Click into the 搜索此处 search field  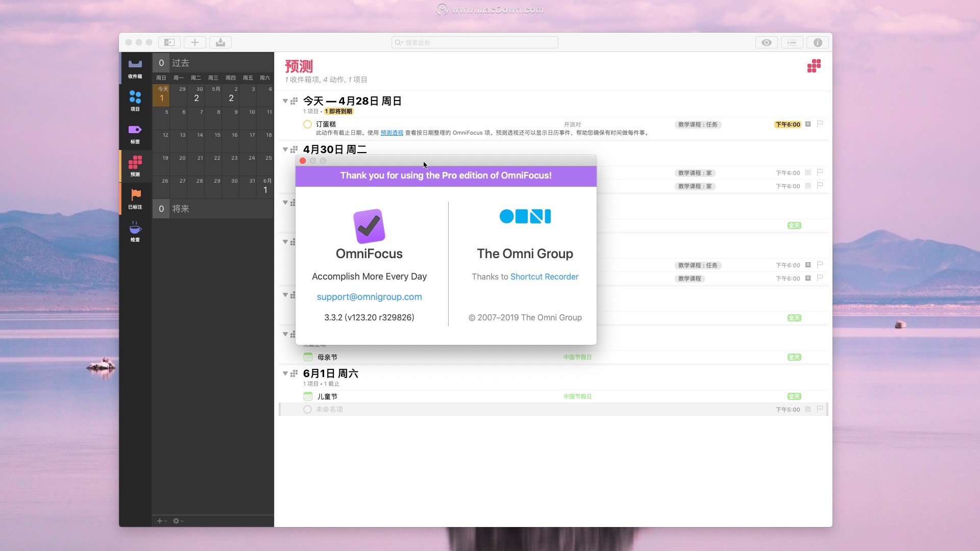(x=475, y=42)
